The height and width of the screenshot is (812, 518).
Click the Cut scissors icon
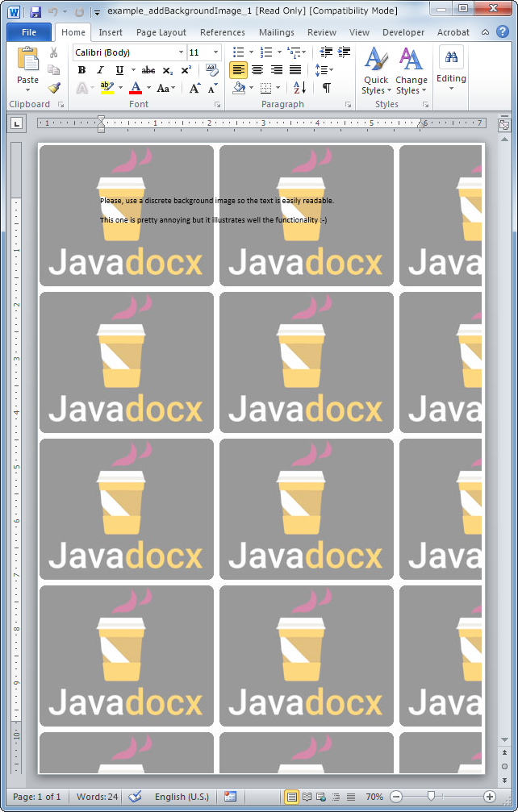pos(53,52)
